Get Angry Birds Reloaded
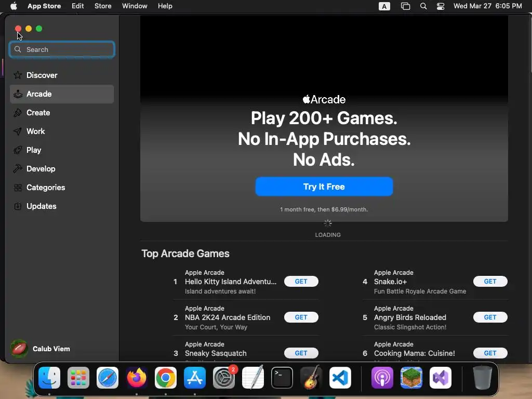Image resolution: width=532 pixels, height=399 pixels. coord(490,317)
